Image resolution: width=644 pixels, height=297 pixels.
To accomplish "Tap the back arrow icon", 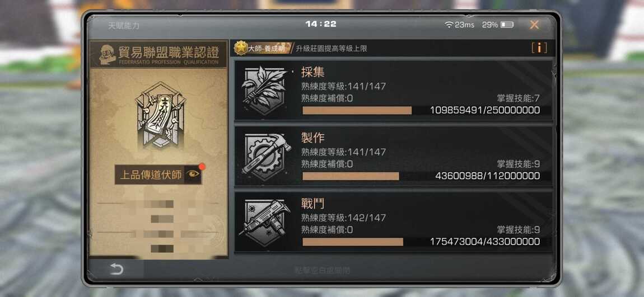I will tap(116, 269).
